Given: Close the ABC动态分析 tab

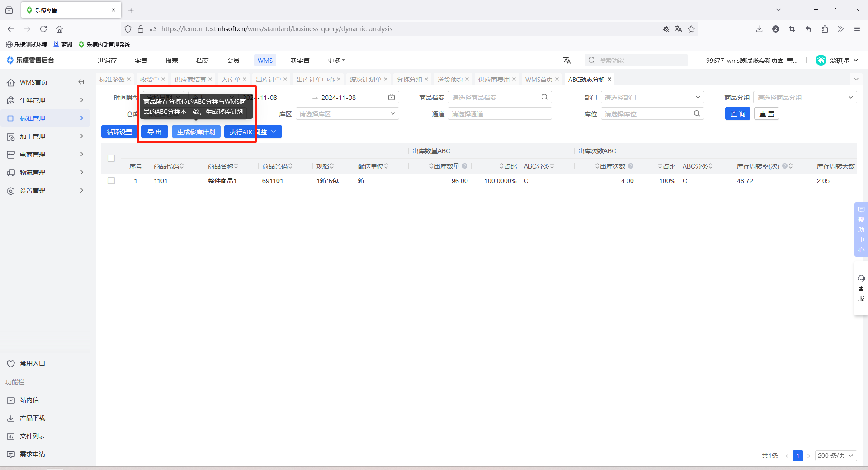Looking at the screenshot, I should pyautogui.click(x=609, y=79).
